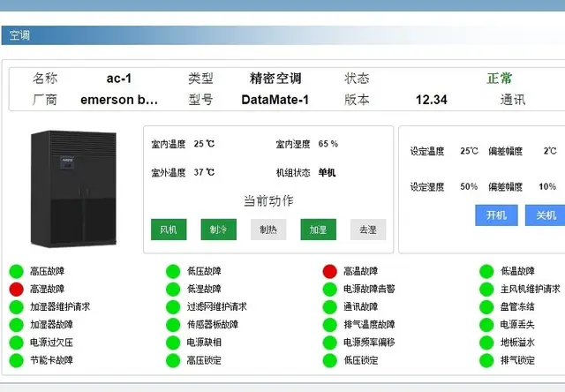Screen dimensions: 565x392
Task: Click the 主风机维护请求 green light
Action: tap(486, 289)
